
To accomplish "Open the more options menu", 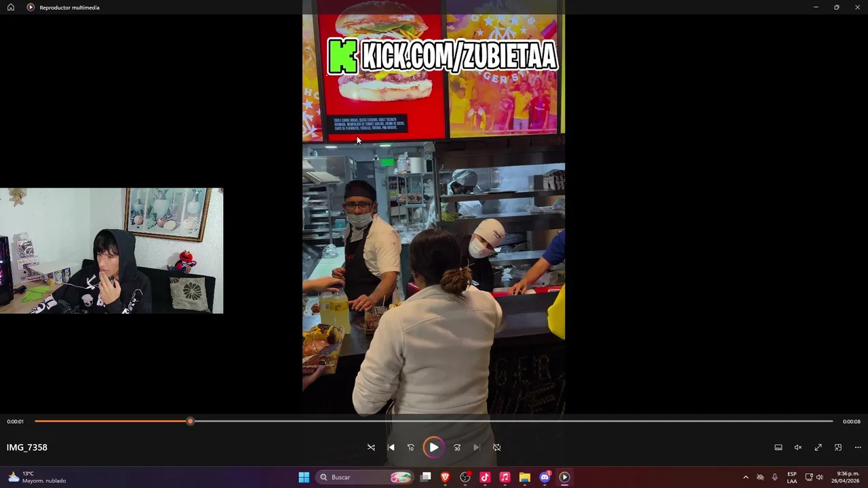I will pyautogui.click(x=858, y=447).
